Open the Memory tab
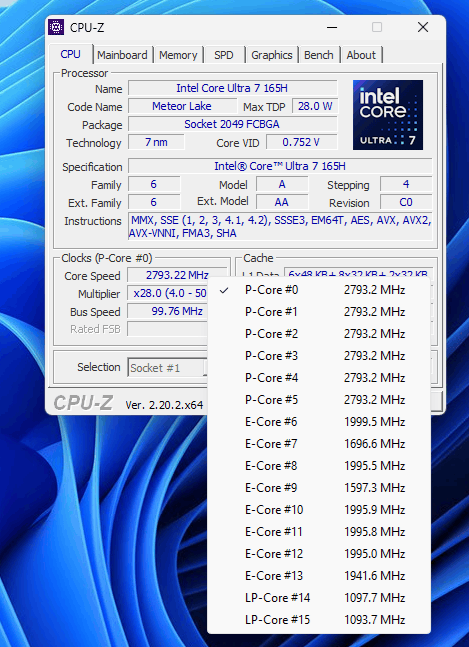Image resolution: width=469 pixels, height=647 pixels. pyautogui.click(x=178, y=55)
